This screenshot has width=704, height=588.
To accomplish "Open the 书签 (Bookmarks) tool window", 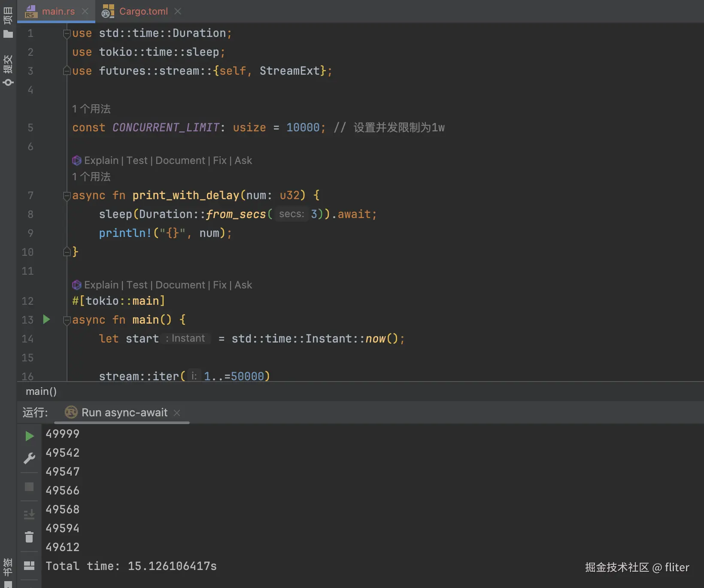I will coord(8,573).
